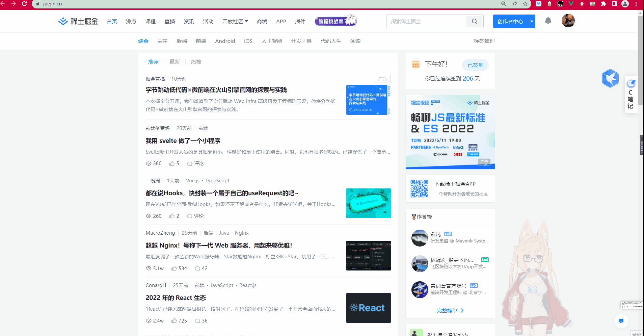Click the floating blue assistant icon

click(x=610, y=78)
